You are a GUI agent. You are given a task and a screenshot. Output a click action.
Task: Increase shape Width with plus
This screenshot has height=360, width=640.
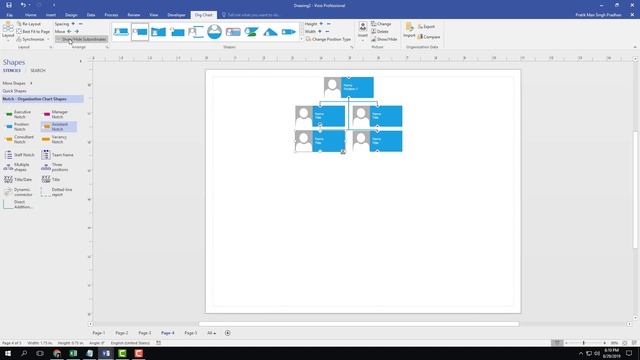320,31
